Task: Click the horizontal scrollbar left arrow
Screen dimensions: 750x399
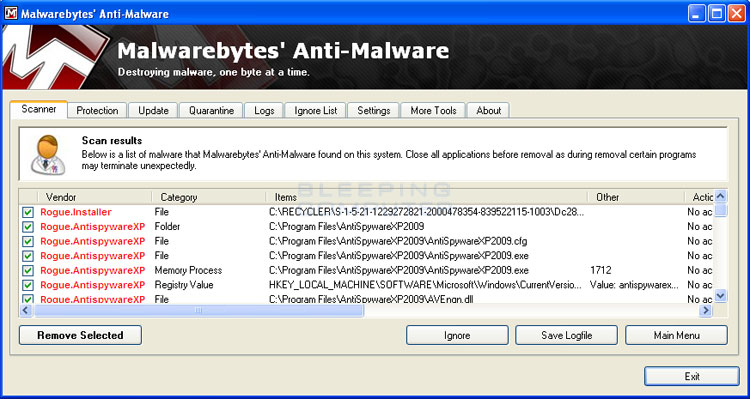Action: [x=26, y=311]
